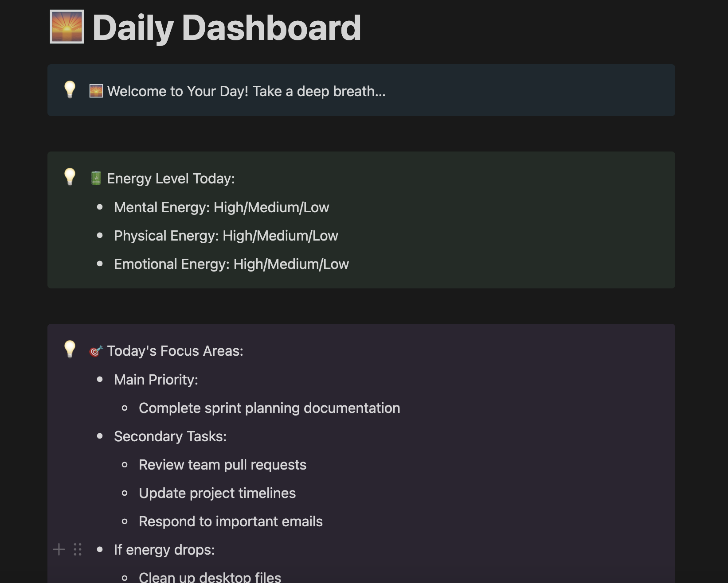Click the sunrise page icon beside Daily Dashboard
This screenshot has width=728, height=583.
67,27
